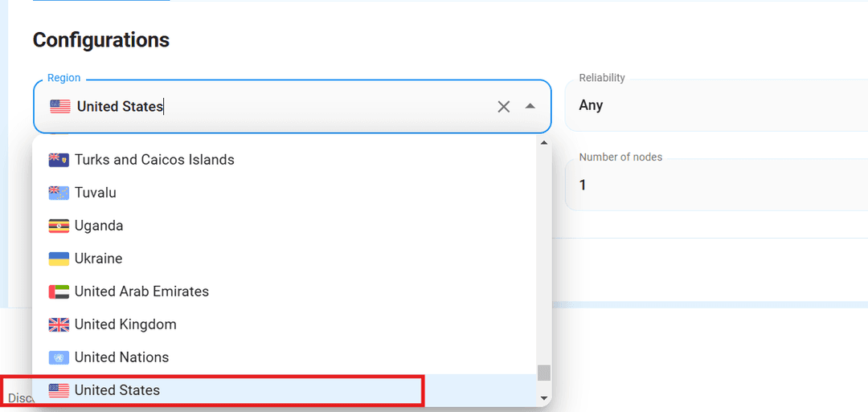The height and width of the screenshot is (412, 868).
Task: Click the US flag in Region field
Action: coord(60,106)
